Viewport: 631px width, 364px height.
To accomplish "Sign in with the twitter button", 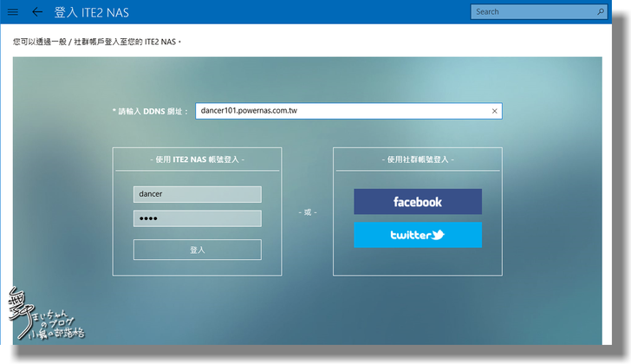I will click(418, 235).
